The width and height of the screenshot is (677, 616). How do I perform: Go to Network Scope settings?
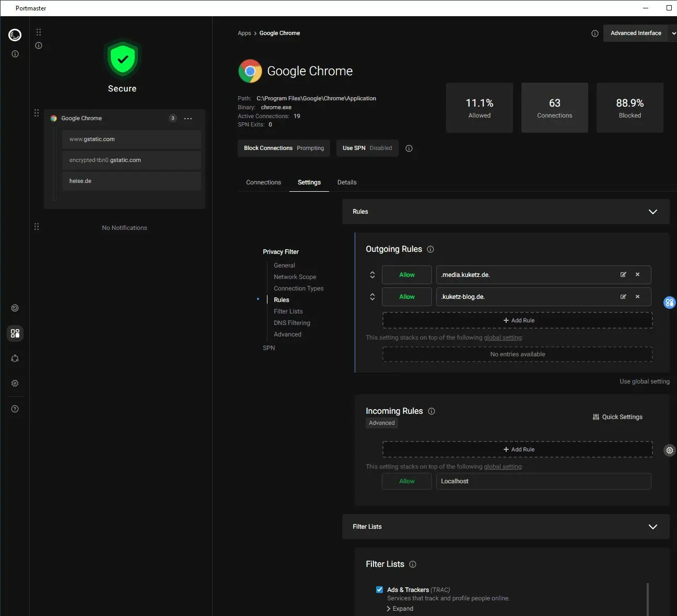click(x=295, y=277)
